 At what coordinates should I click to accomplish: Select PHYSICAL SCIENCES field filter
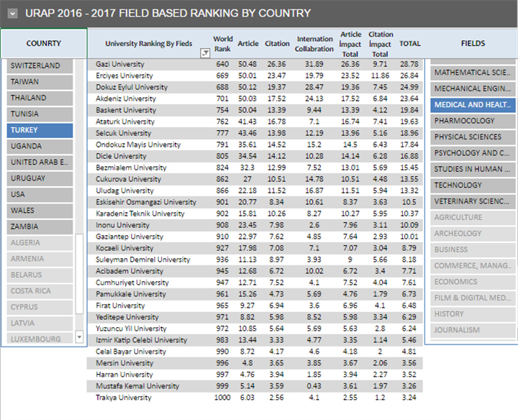tap(473, 137)
